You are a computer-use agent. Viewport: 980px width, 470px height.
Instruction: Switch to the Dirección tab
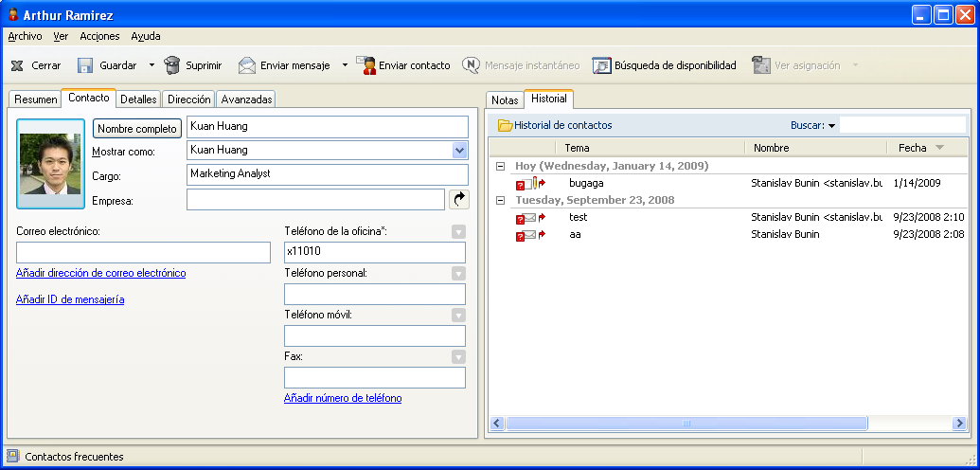(x=189, y=99)
